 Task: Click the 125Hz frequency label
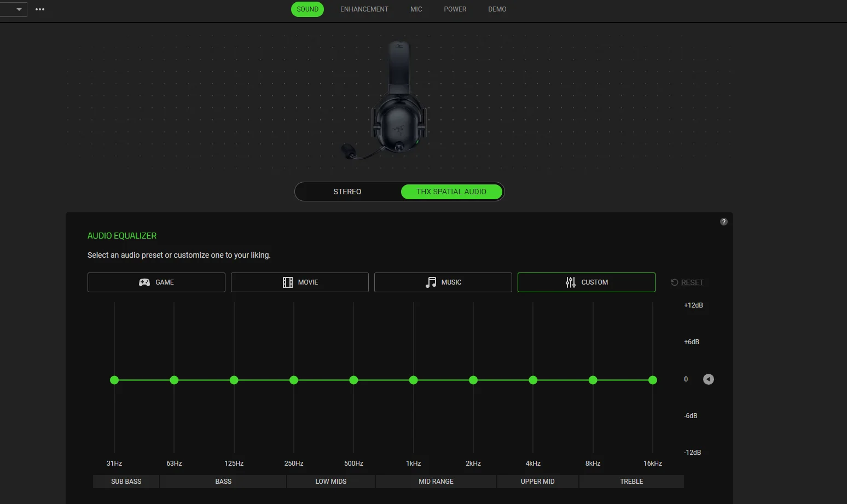(x=234, y=464)
